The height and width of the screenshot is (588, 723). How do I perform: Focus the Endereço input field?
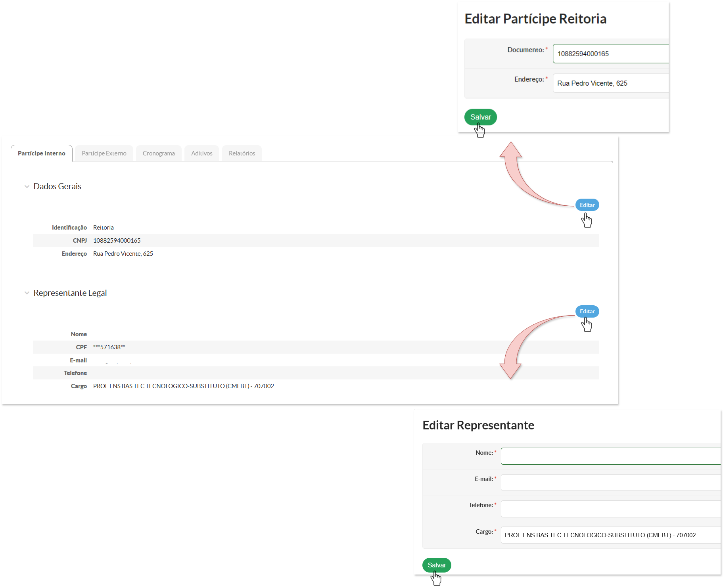pyautogui.click(x=611, y=83)
